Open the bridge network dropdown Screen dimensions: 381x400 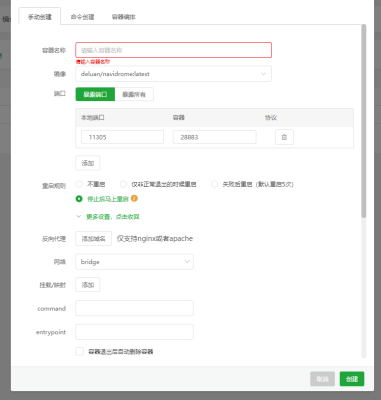[x=134, y=262]
